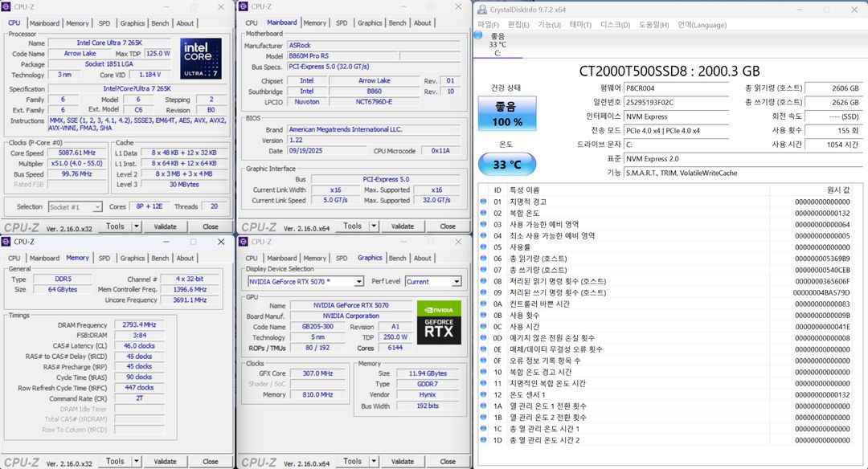Click the serial number field 25295193F02C
The height and width of the screenshot is (469, 868).
677,102
